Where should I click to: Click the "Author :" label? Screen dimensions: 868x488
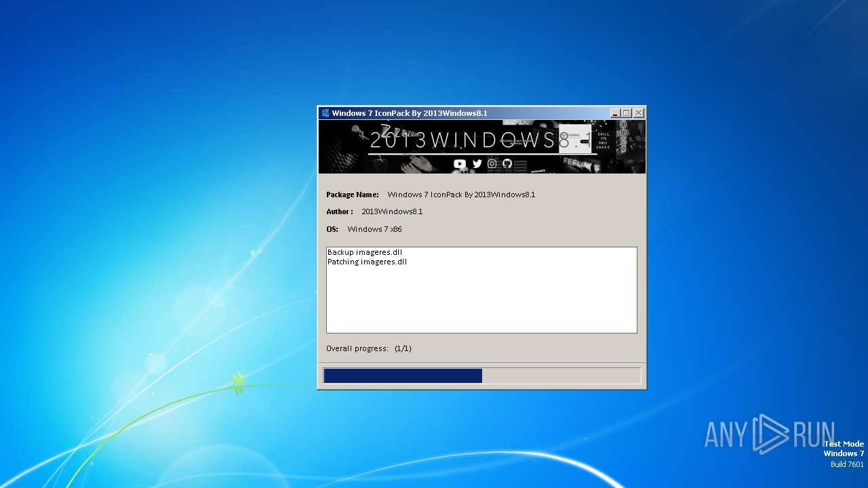pyautogui.click(x=340, y=211)
